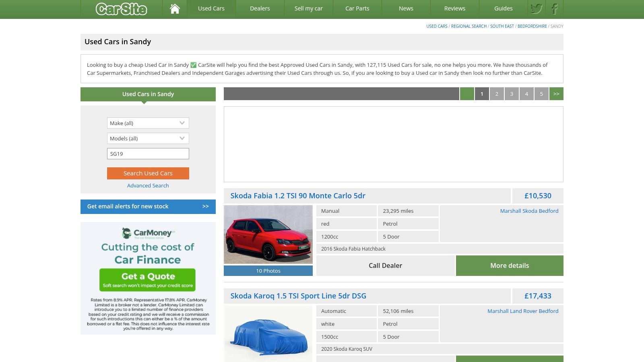Go to results page 3
Screen dimensions: 644x362
tap(512, 94)
